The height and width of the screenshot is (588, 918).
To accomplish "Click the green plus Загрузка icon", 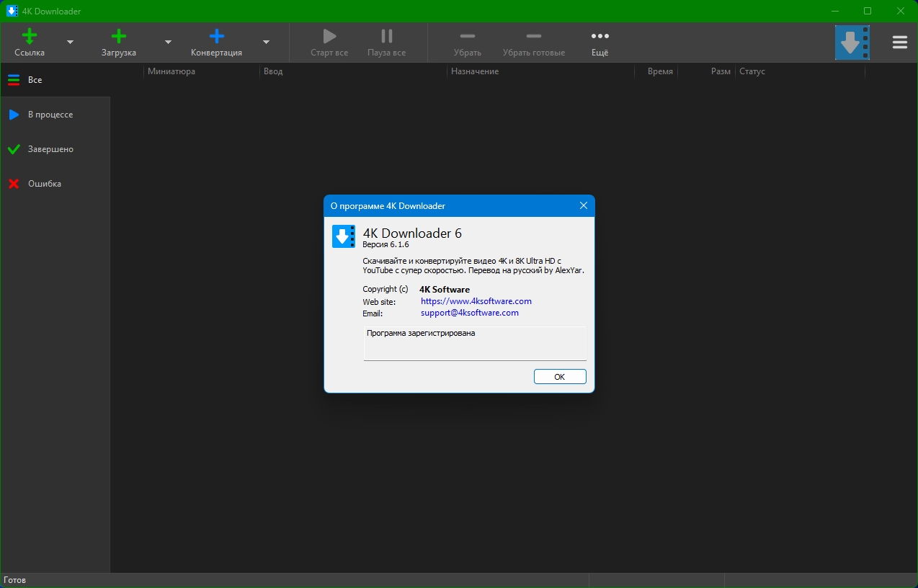I will click(x=119, y=37).
